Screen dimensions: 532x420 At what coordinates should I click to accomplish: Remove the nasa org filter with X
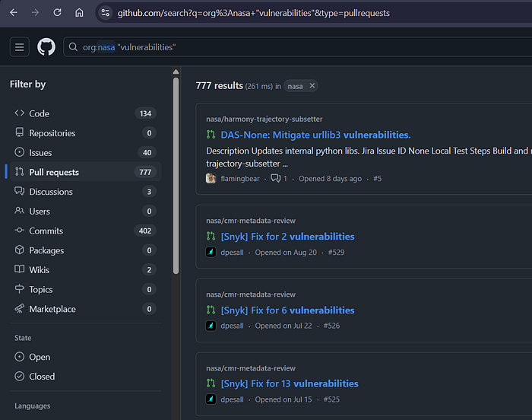pos(312,86)
